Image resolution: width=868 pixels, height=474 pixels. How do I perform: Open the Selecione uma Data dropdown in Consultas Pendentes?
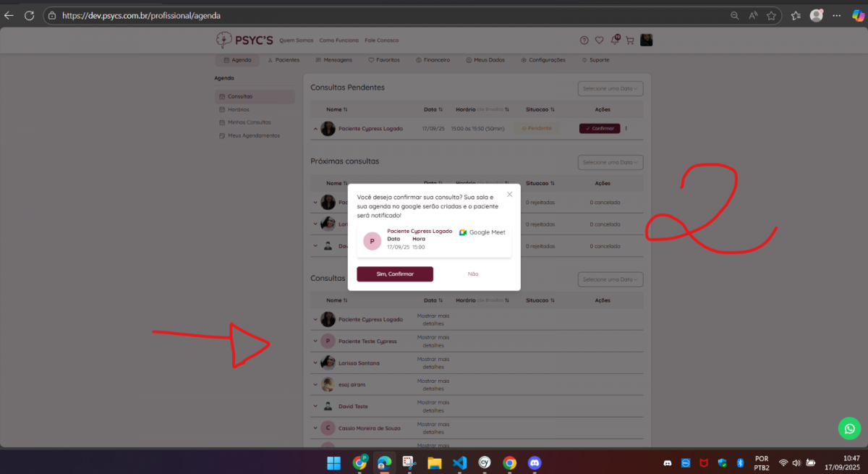point(610,89)
